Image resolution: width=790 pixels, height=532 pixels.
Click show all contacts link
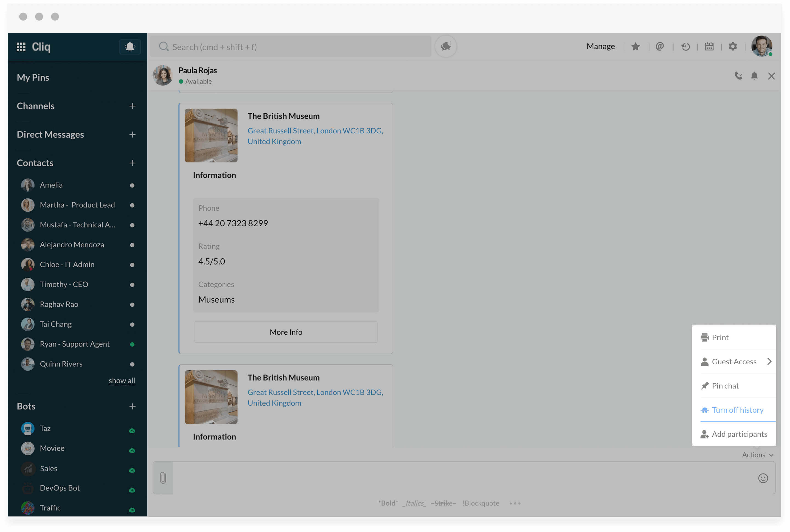pos(122,381)
